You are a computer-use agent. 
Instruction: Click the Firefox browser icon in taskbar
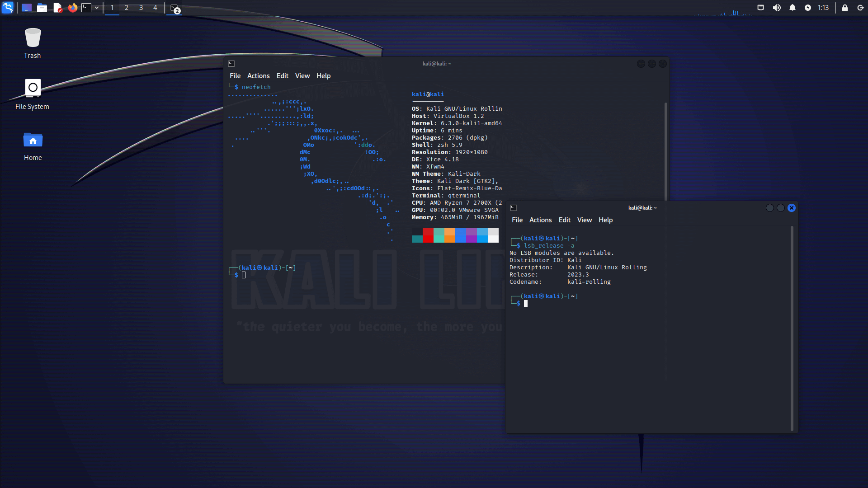tap(72, 7)
